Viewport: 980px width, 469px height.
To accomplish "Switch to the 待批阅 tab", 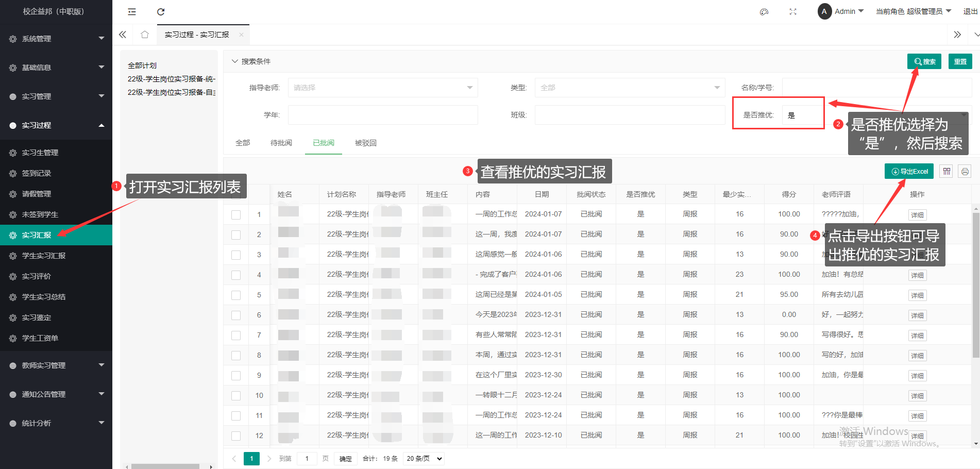I will (281, 143).
